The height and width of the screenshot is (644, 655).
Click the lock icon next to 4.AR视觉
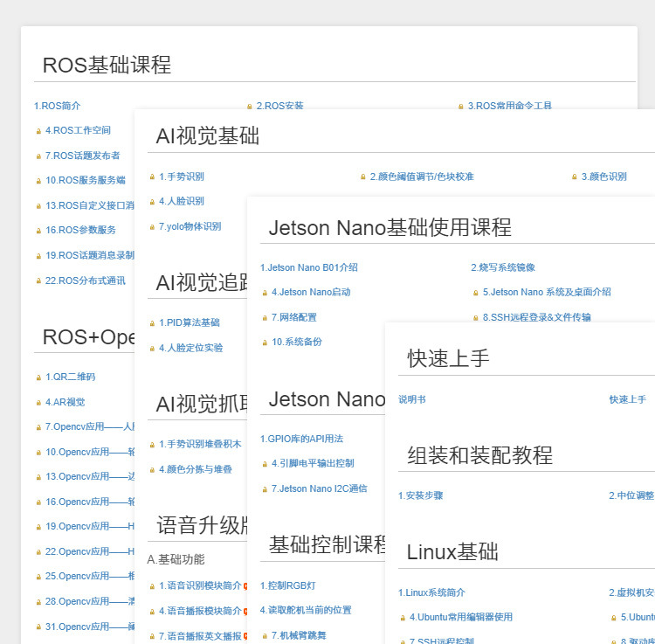38,403
